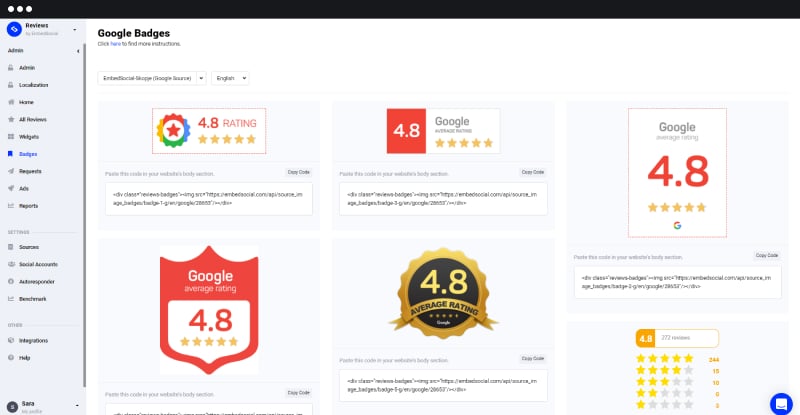
Task: Click the 10 three-star count
Action: point(715,383)
